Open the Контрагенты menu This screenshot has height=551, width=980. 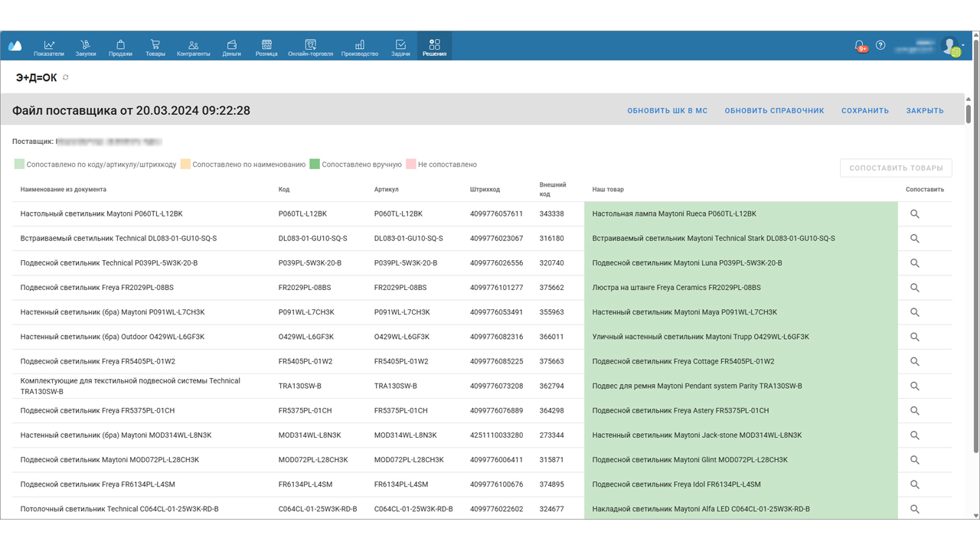tap(193, 47)
